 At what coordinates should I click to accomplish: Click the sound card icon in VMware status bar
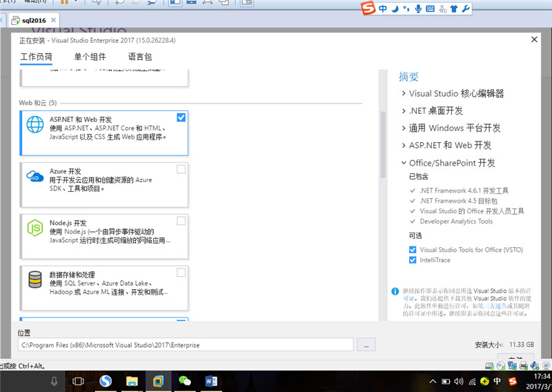pyautogui.click(x=535, y=366)
